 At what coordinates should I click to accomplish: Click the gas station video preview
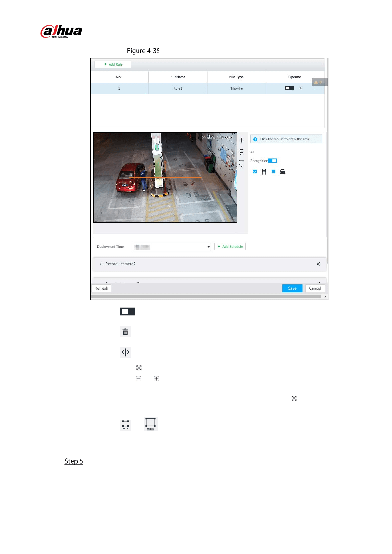coord(165,178)
